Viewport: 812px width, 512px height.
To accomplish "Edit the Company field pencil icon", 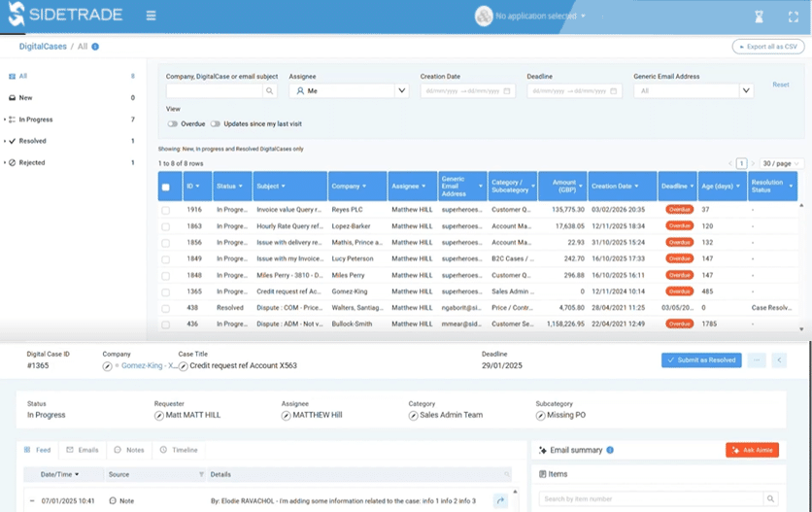I will 107,366.
